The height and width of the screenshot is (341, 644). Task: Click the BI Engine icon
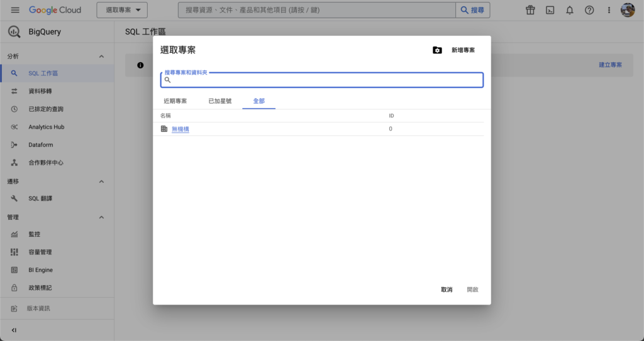[x=14, y=270]
